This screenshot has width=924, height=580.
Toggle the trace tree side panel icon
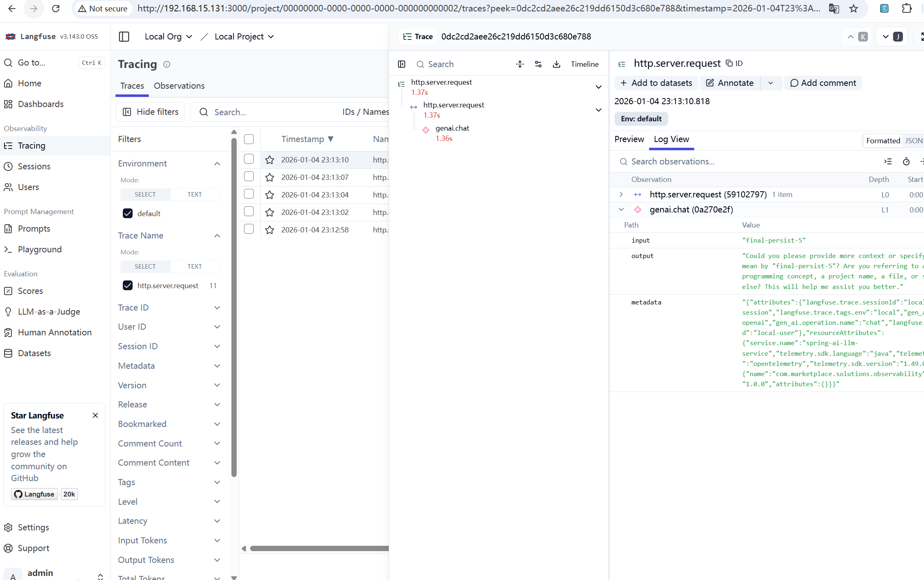click(x=401, y=64)
